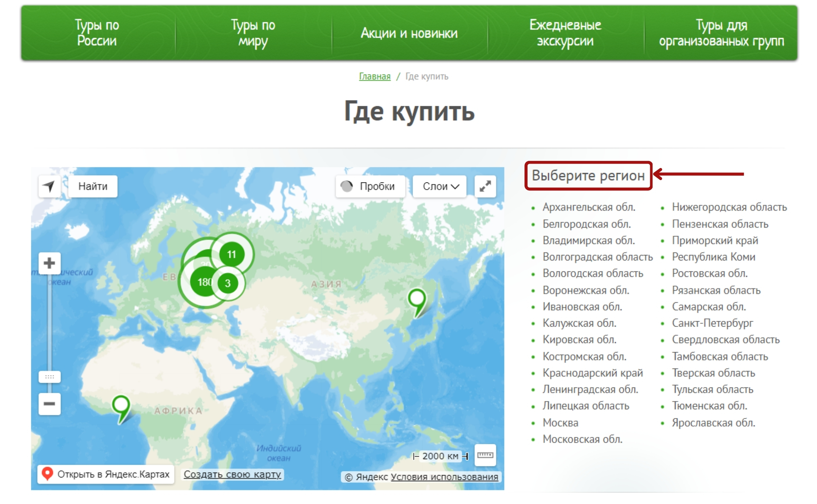This screenshot has height=504, width=817.
Task: Click the map cluster marker labeled 3
Action: (x=228, y=283)
